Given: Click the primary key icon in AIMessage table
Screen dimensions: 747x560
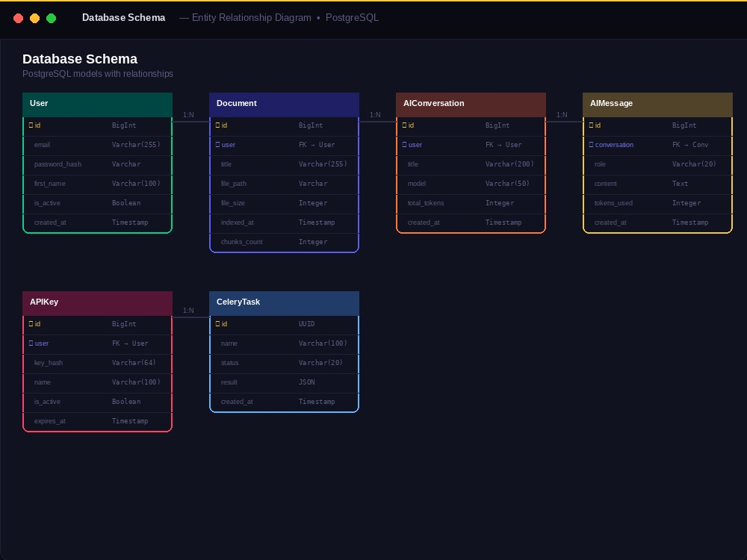Looking at the screenshot, I should pos(591,125).
